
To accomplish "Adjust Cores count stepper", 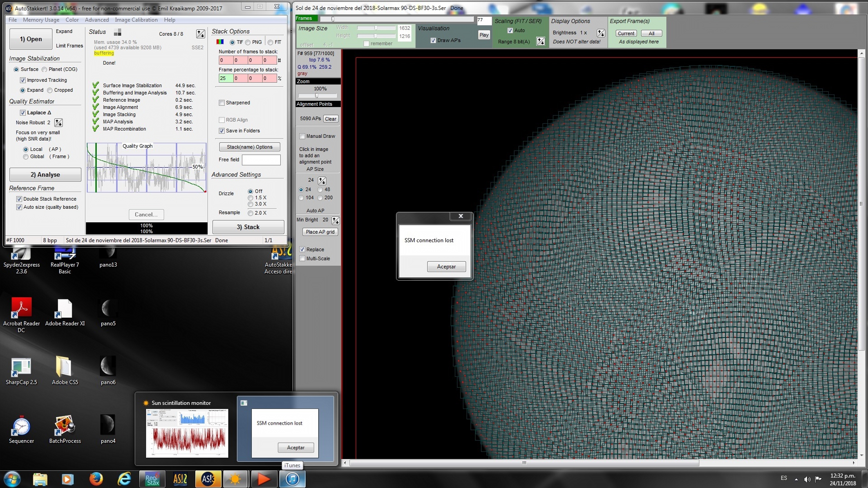I will tap(200, 34).
